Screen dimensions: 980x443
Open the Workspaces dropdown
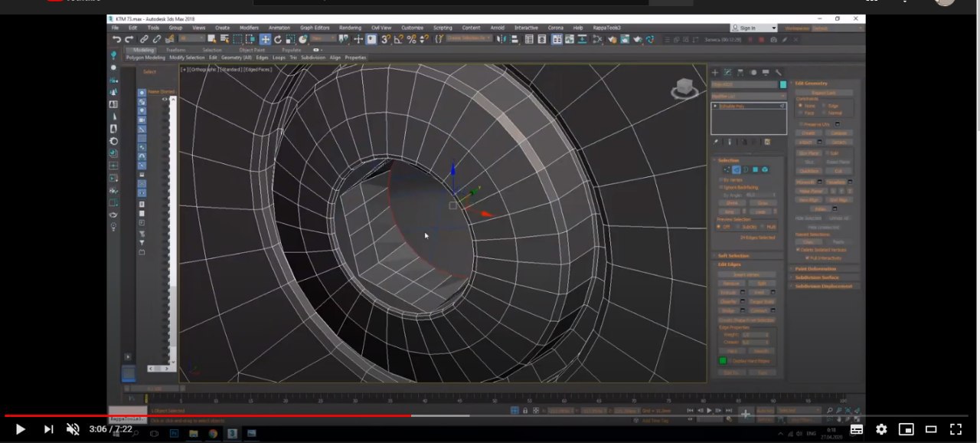point(837,28)
